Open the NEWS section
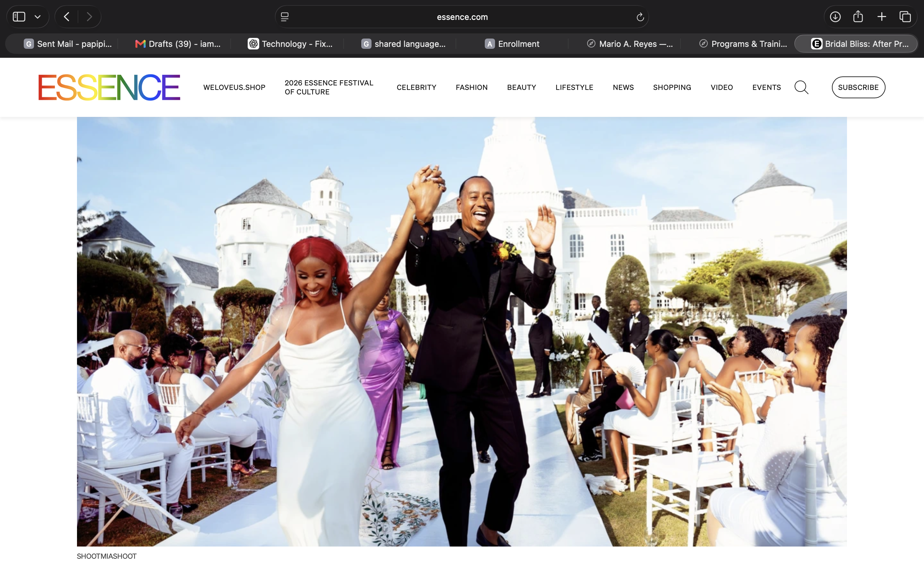Viewport: 924px width, 578px height. click(623, 88)
